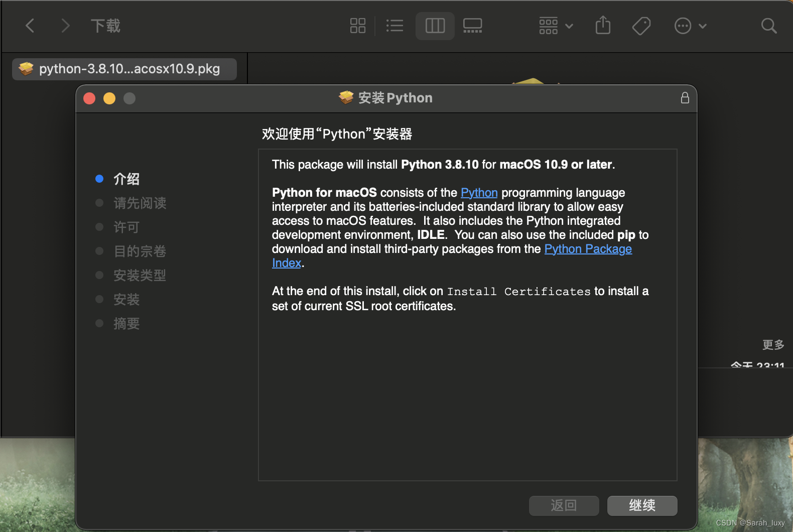The height and width of the screenshot is (532, 793).
Task: Open Finder search
Action: pyautogui.click(x=769, y=26)
